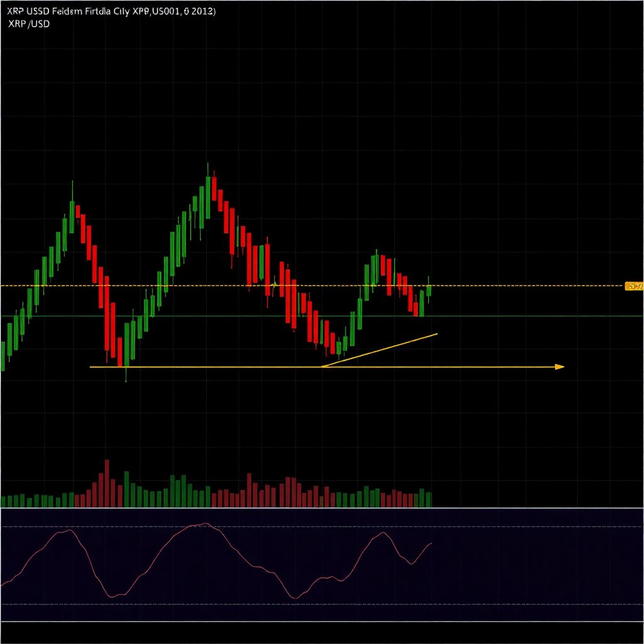Click the chart title text at top
Viewport: 644px width, 644px height.
111,11
